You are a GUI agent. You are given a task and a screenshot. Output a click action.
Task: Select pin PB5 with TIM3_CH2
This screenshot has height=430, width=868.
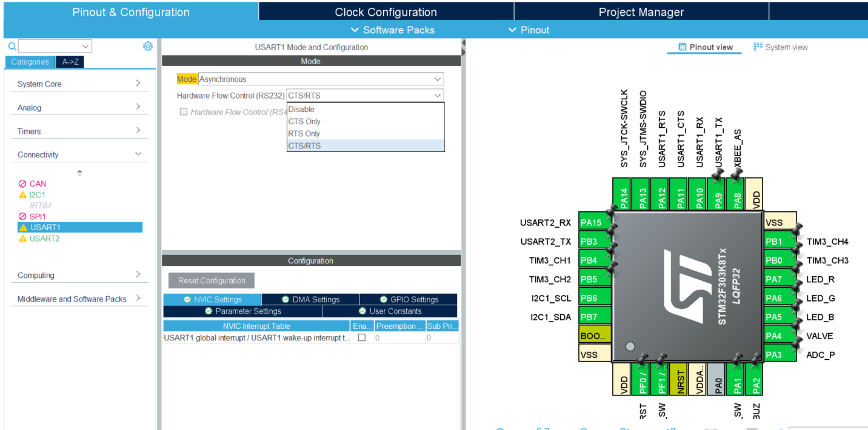tap(595, 279)
